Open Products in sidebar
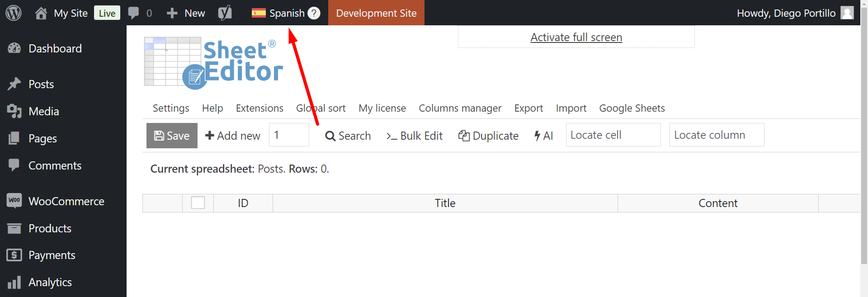Viewport: 868px width, 297px height. coord(50,228)
